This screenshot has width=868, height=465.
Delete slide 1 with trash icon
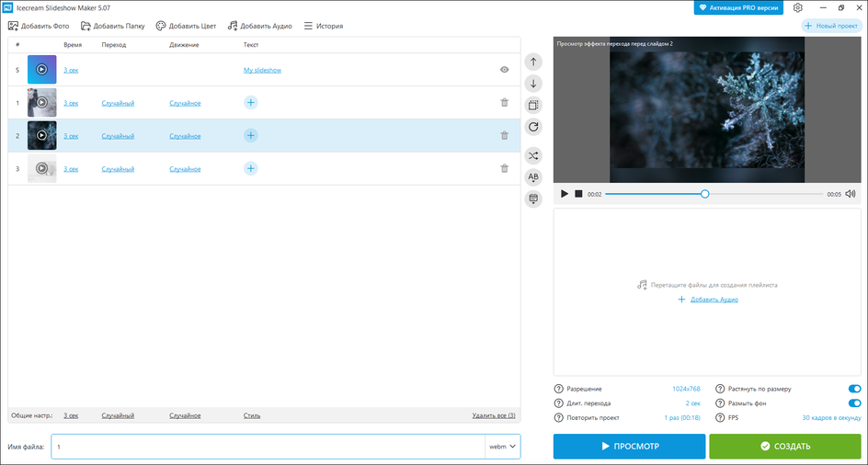pyautogui.click(x=504, y=102)
